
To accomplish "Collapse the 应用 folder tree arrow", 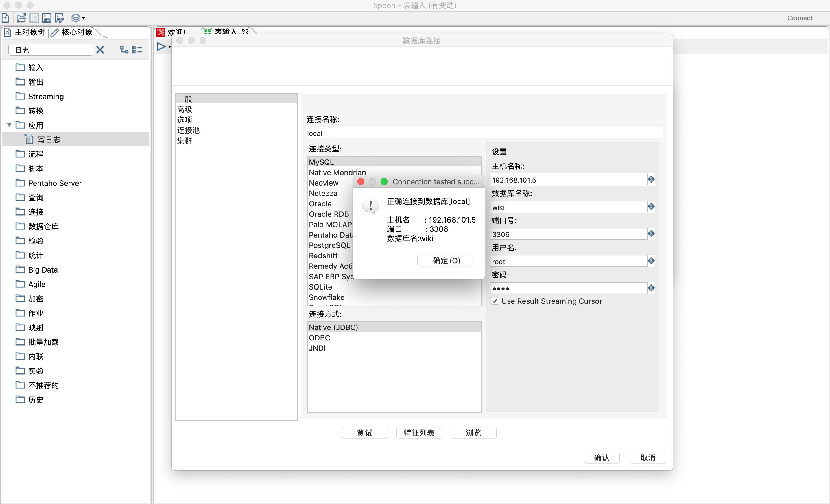I will (10, 125).
